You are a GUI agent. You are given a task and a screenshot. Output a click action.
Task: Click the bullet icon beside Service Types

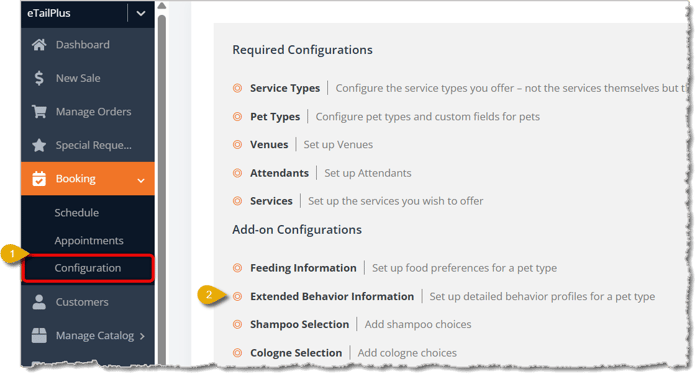pyautogui.click(x=238, y=88)
